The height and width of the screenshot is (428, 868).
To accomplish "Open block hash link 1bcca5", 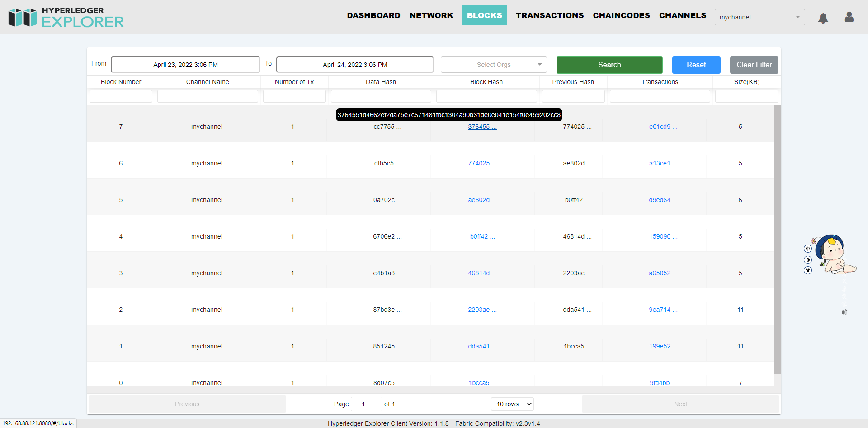I will point(482,382).
